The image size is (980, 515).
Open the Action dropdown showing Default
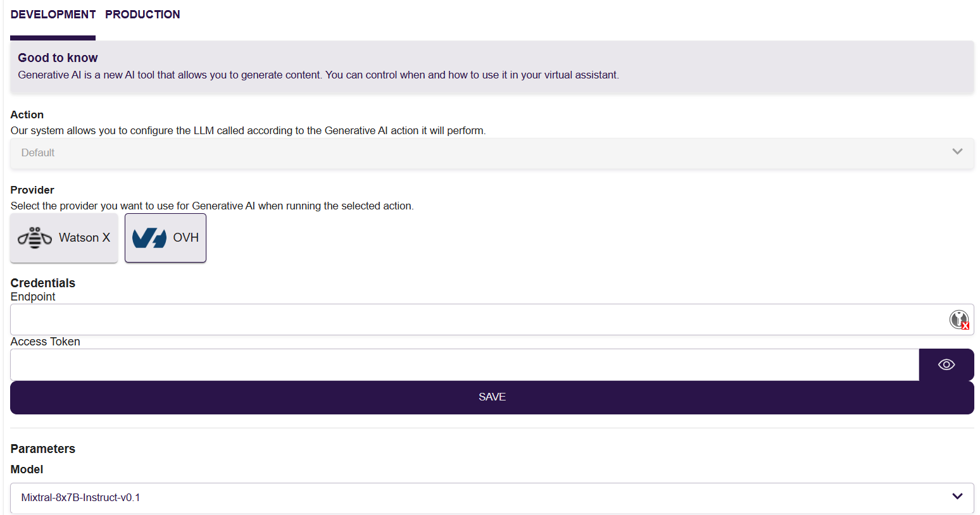(x=492, y=153)
